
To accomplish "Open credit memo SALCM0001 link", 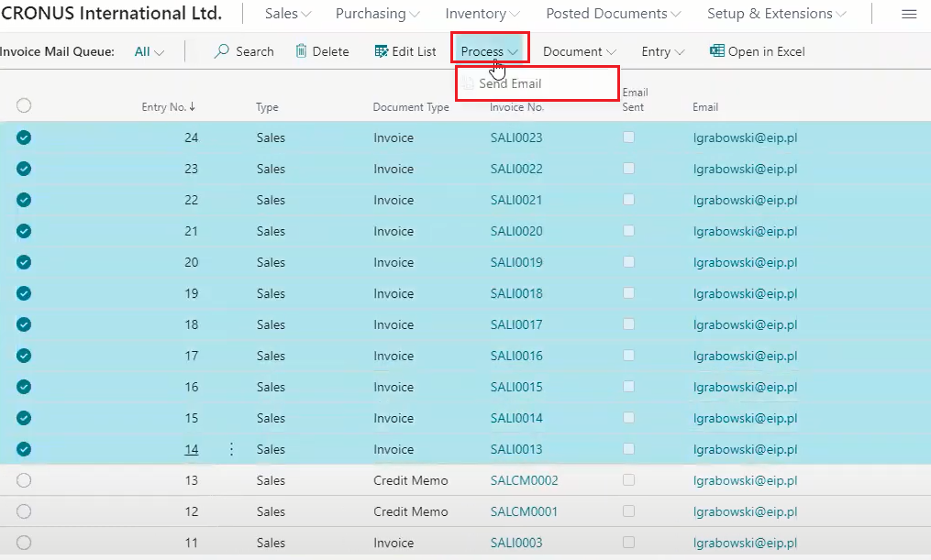I will [x=525, y=511].
